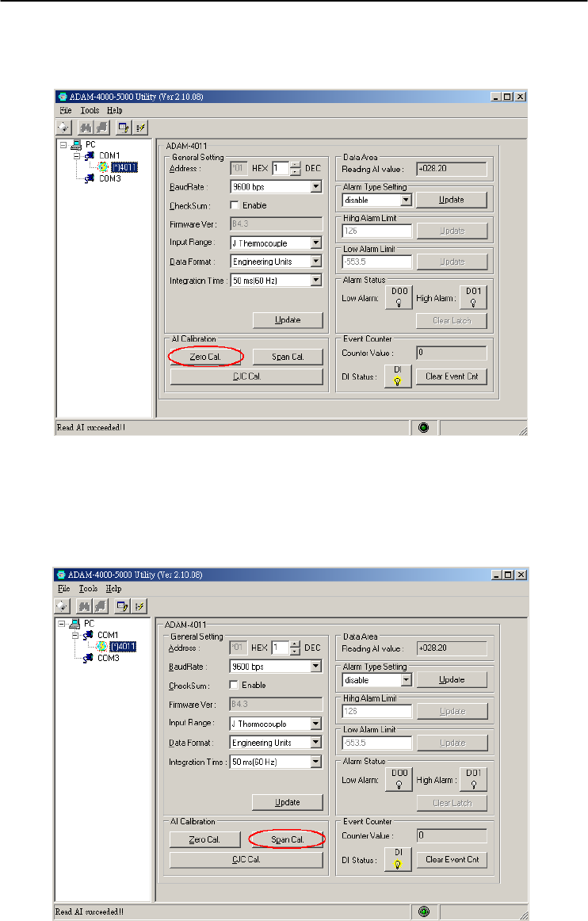Screen dimensions: 588x921
Task: Click the green status LED in top window status bar
Action: tap(423, 428)
